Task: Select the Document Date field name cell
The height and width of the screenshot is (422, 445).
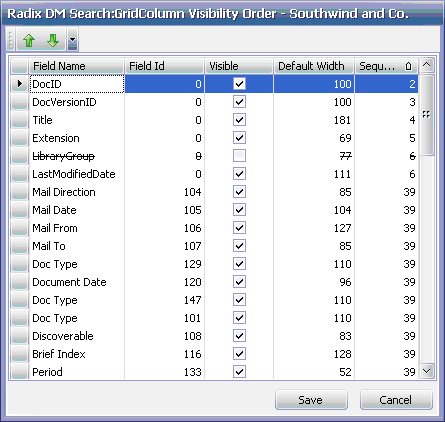Action: [x=77, y=282]
